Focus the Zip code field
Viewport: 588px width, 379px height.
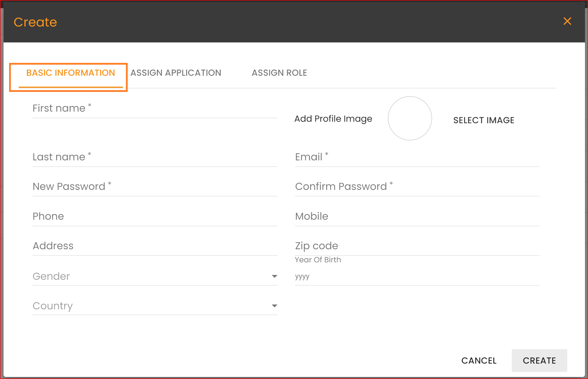click(x=417, y=246)
